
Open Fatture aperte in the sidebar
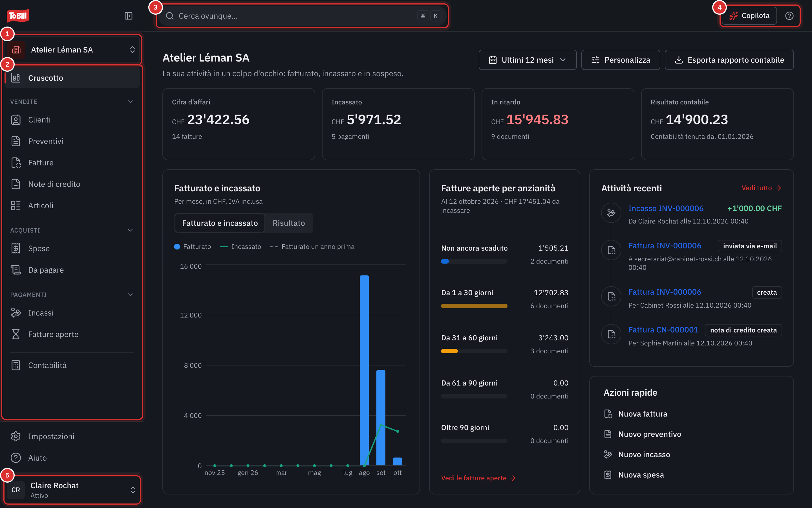coord(72,334)
